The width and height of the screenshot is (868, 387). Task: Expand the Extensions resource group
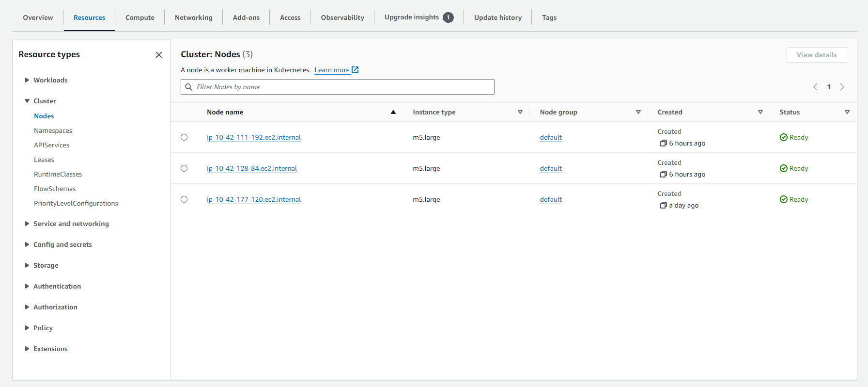point(27,349)
